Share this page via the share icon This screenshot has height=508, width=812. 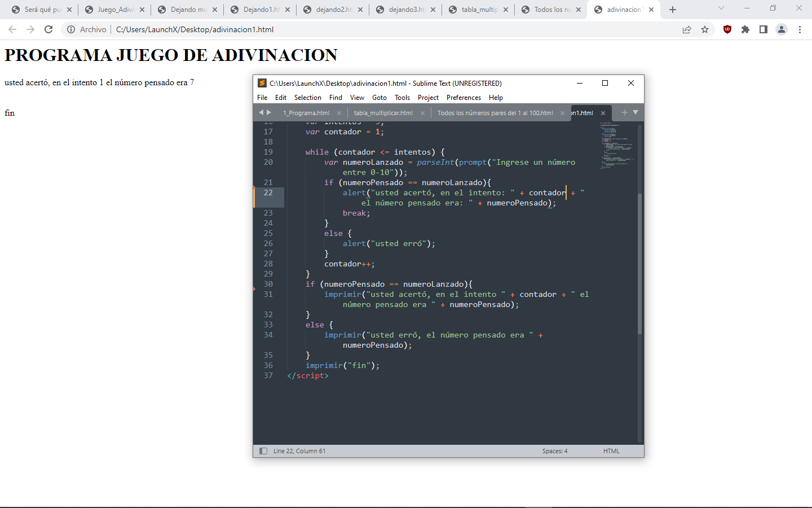click(x=687, y=29)
